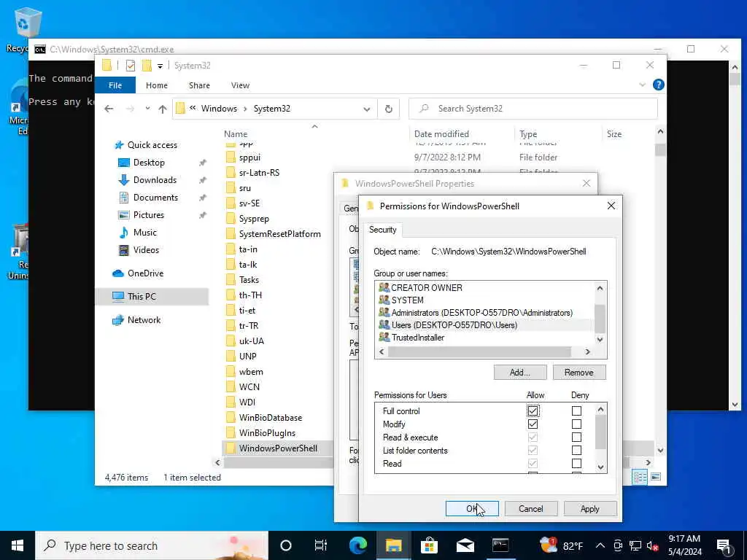The width and height of the screenshot is (747, 560).
Task: Switch to details view layout
Action: (640, 477)
